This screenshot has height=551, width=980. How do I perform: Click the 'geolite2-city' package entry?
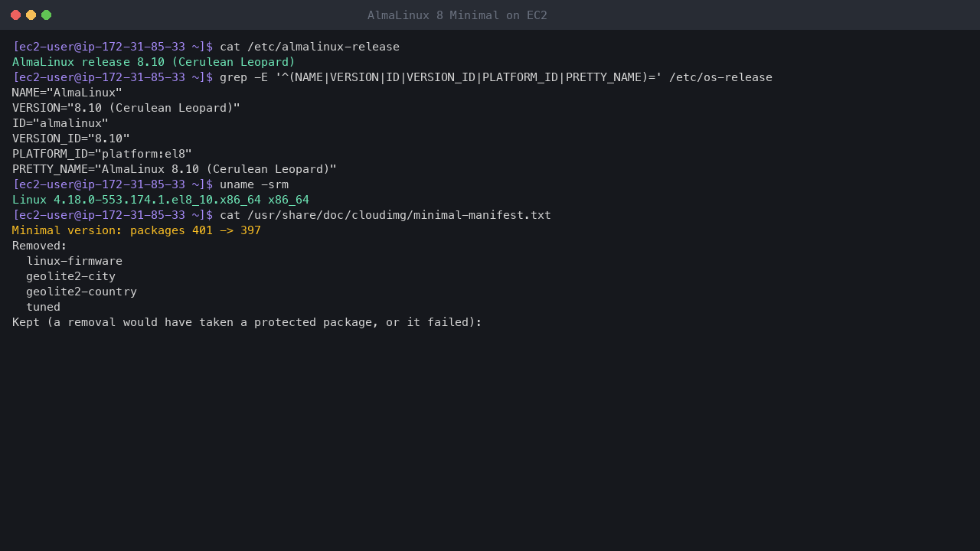click(70, 276)
